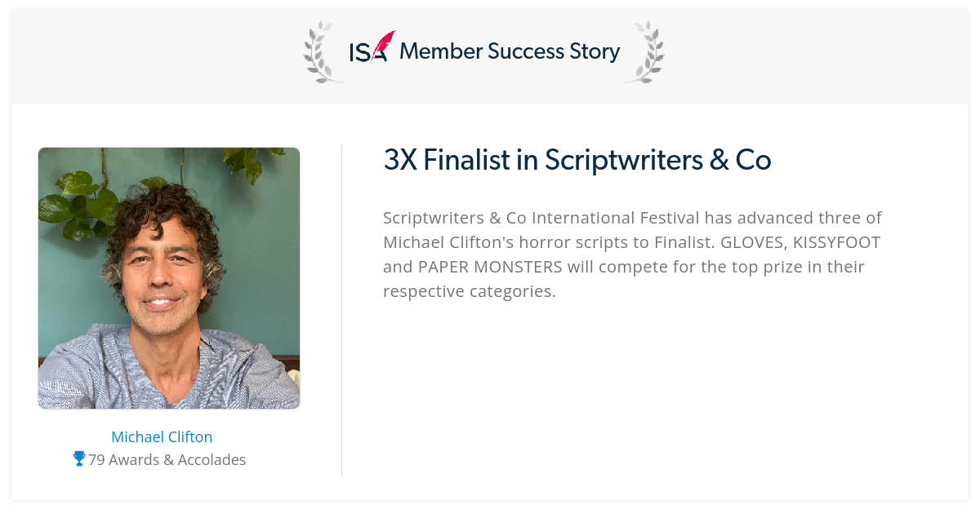The width and height of the screenshot is (980, 514).
Task: Click the ISA letters in the logo
Action: (367, 52)
